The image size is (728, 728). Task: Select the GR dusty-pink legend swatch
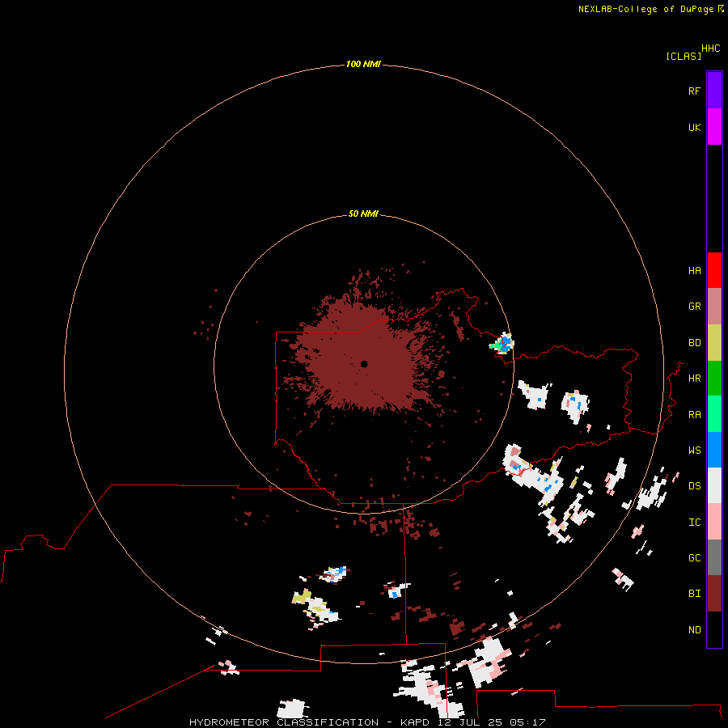(714, 307)
